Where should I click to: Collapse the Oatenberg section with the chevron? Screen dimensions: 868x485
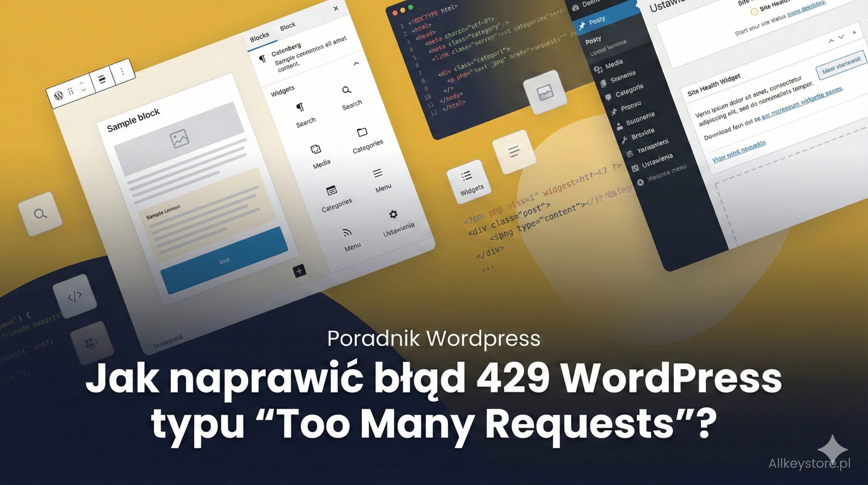356,63
